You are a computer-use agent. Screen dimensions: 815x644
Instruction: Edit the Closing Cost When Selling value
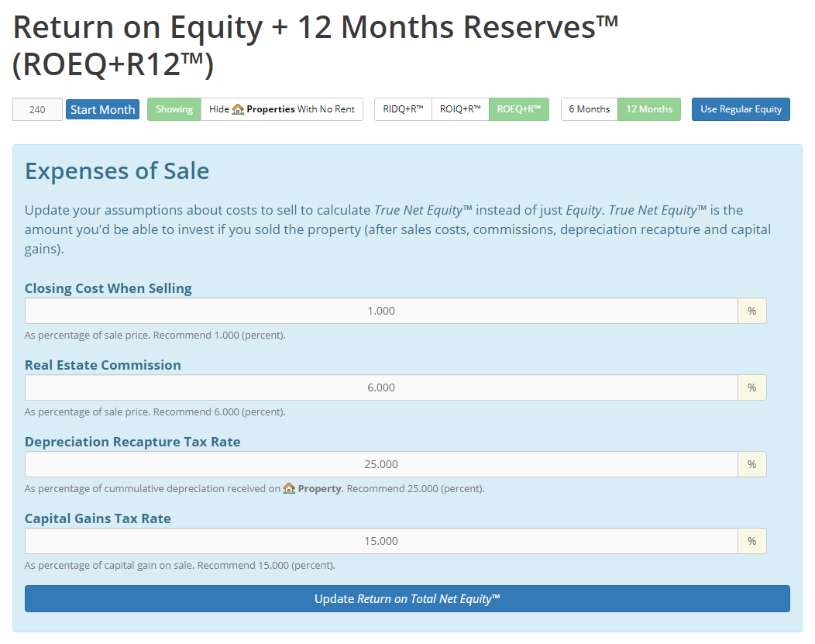[381, 310]
